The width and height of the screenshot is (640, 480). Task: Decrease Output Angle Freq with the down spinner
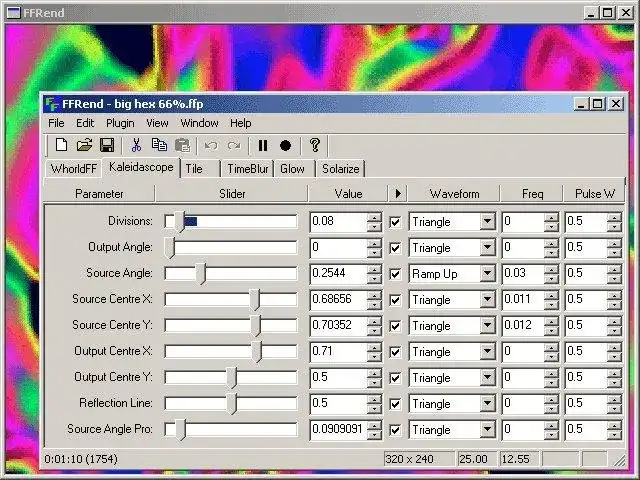click(x=551, y=252)
